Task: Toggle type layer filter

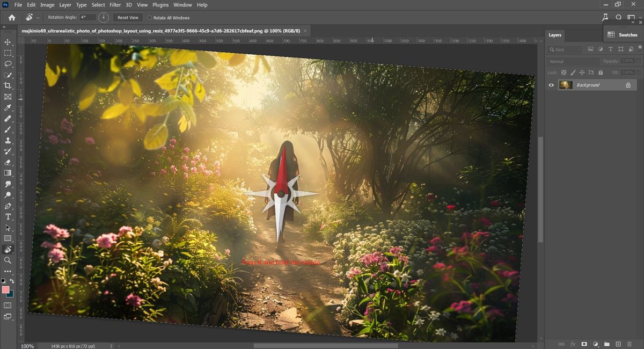Action: (x=611, y=49)
